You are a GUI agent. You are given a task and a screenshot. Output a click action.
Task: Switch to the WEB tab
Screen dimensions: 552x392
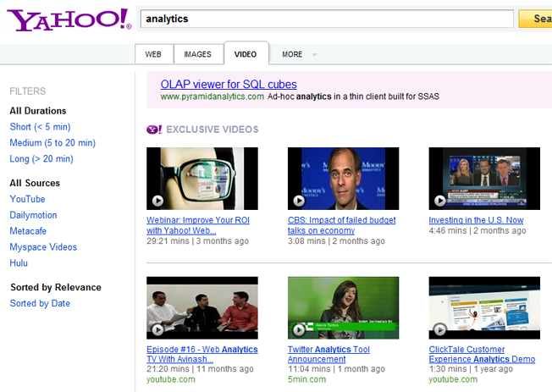tap(153, 54)
